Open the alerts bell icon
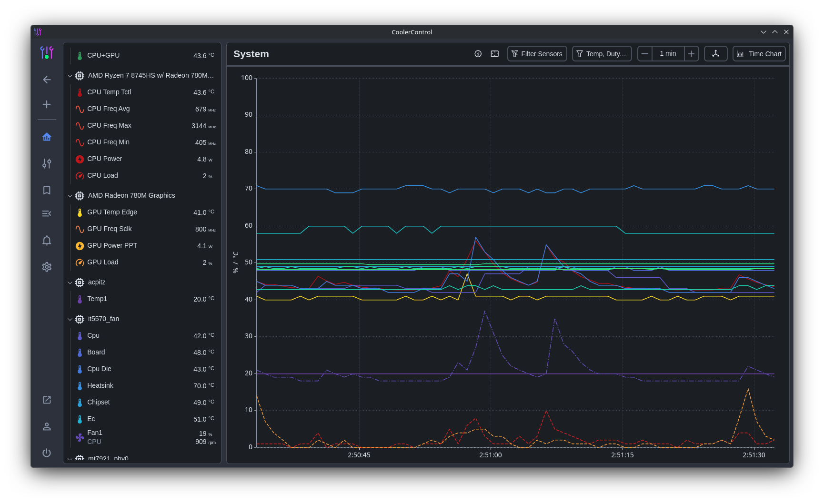The width and height of the screenshot is (824, 504). [47, 241]
